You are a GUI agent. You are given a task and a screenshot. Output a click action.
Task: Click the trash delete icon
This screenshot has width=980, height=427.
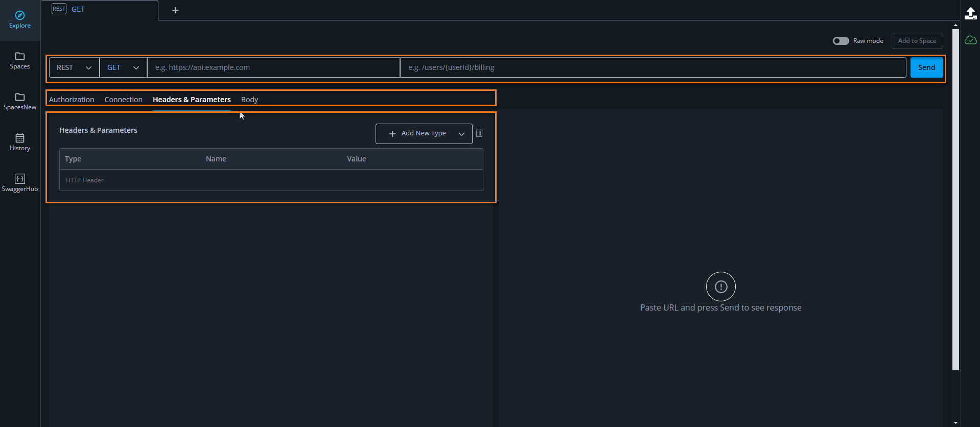479,133
